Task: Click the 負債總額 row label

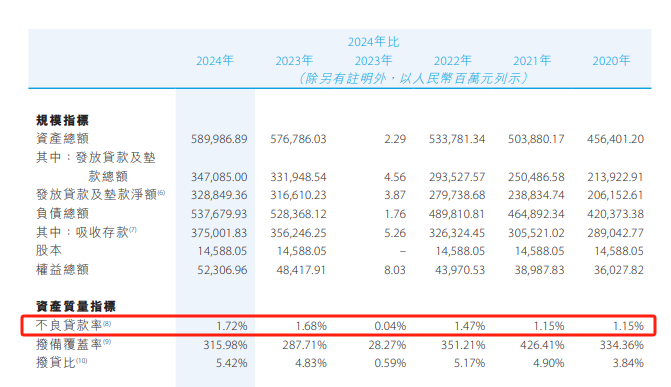Action: [62, 213]
